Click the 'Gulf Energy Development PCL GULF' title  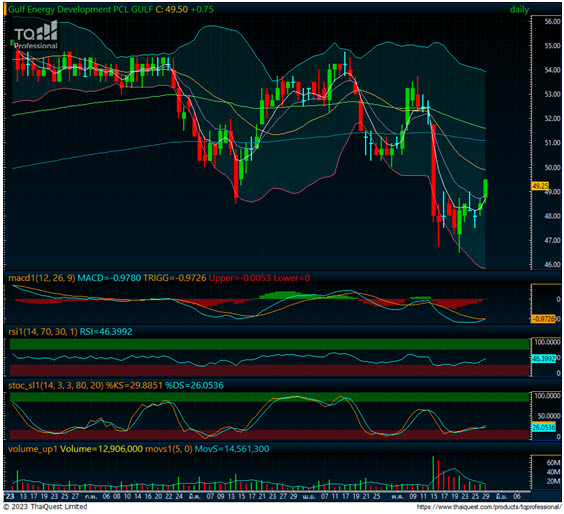click(80, 9)
